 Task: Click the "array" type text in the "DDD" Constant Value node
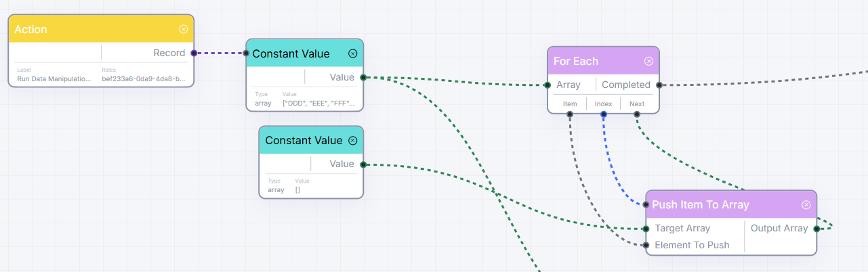click(x=263, y=104)
